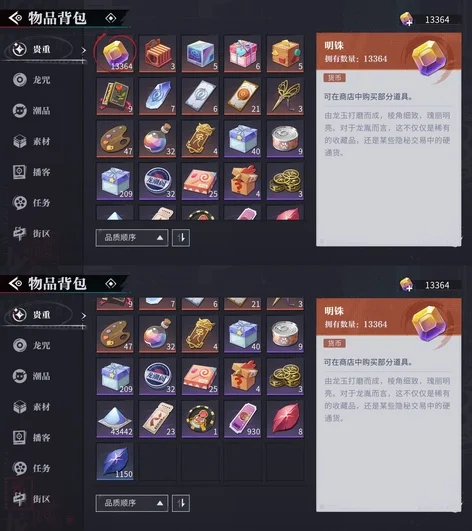Choose the red leaf item with count 8

point(285,419)
